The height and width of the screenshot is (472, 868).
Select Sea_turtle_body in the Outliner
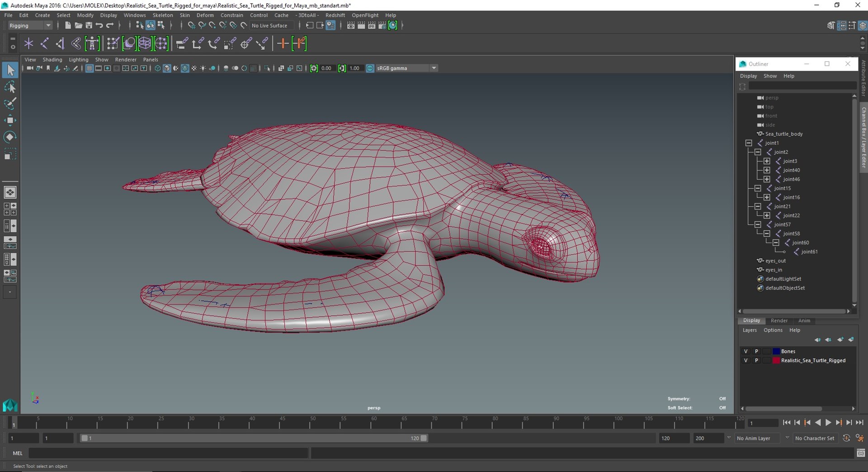point(784,134)
